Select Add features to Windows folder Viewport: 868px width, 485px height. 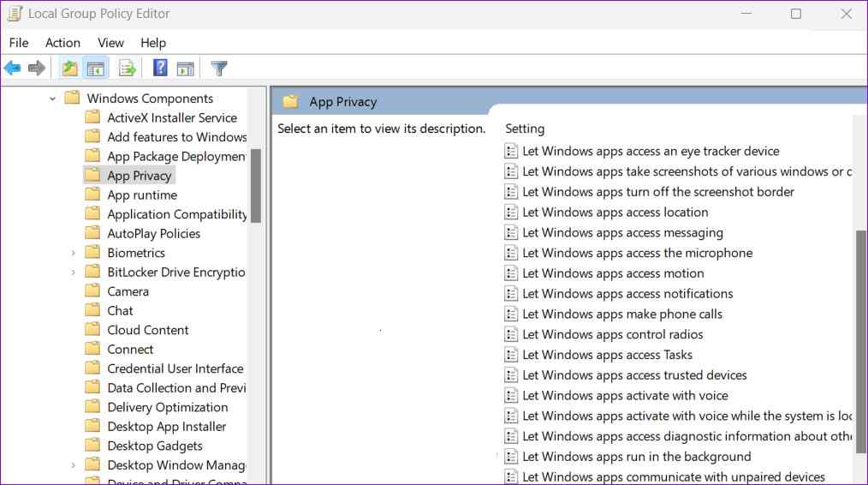coord(176,137)
